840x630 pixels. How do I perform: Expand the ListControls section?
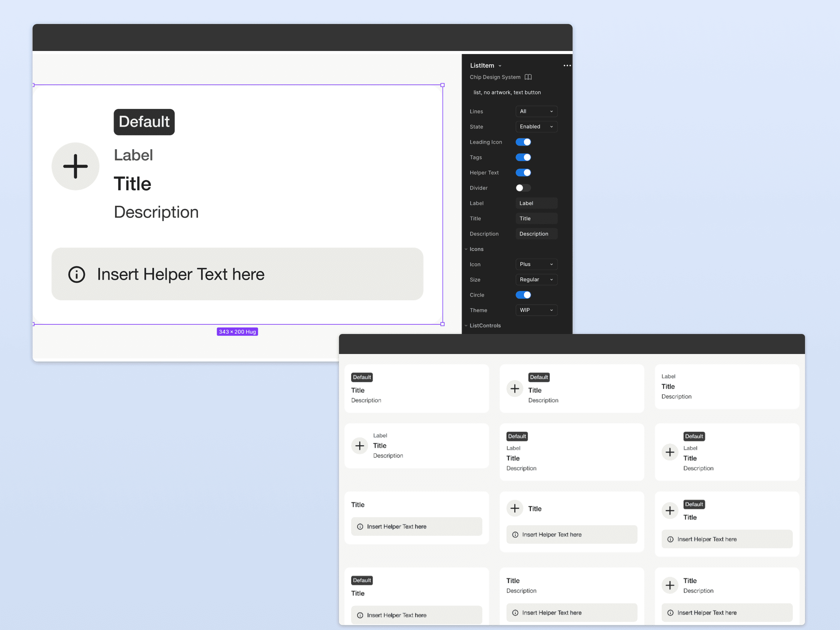point(483,325)
